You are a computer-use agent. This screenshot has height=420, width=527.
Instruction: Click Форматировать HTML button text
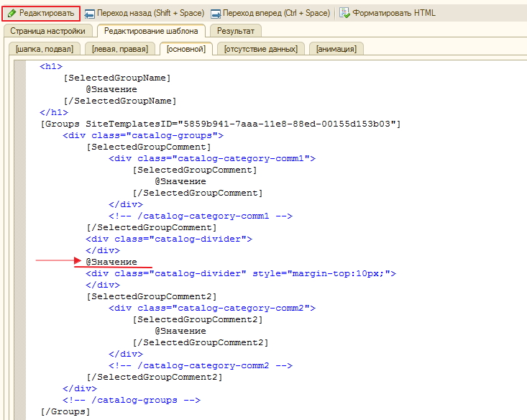(394, 13)
